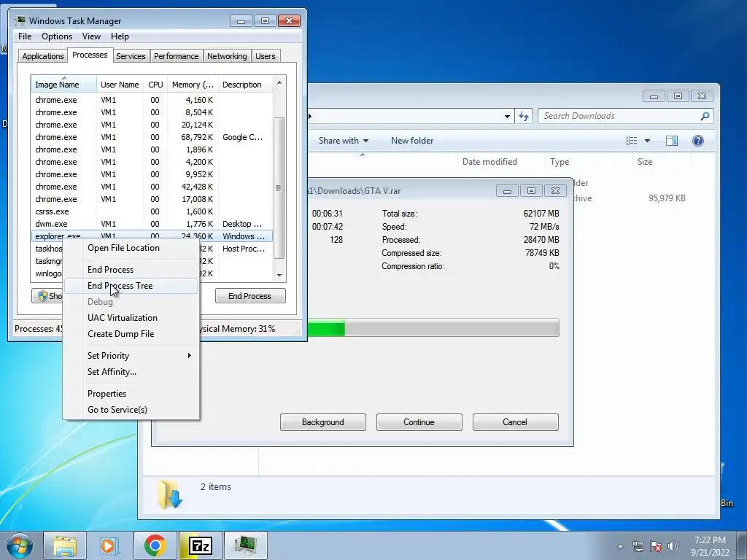Open the Task Manager Options menu
This screenshot has width=747, height=560.
(57, 36)
